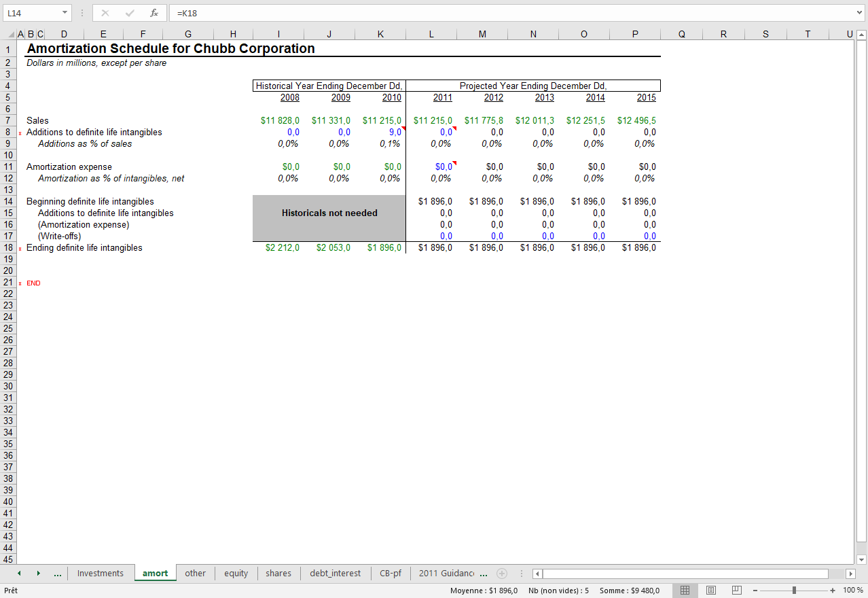
Task: Click the Insert Function fx icon
Action: click(154, 13)
